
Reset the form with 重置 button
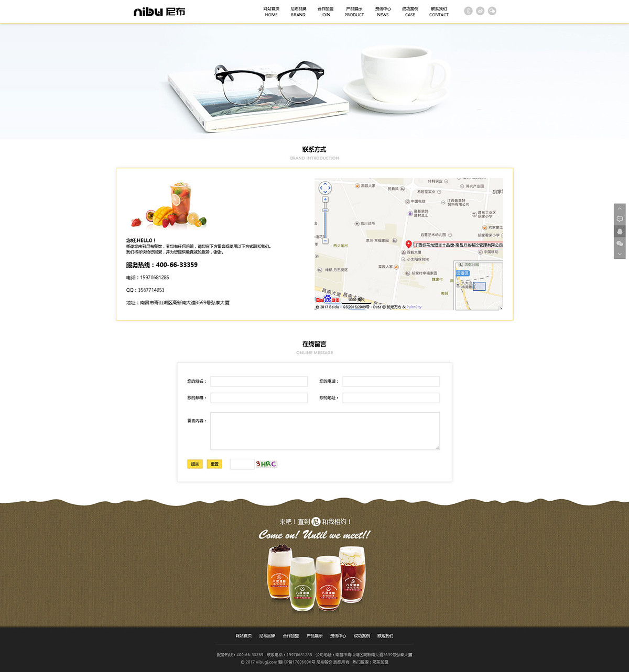click(x=214, y=464)
